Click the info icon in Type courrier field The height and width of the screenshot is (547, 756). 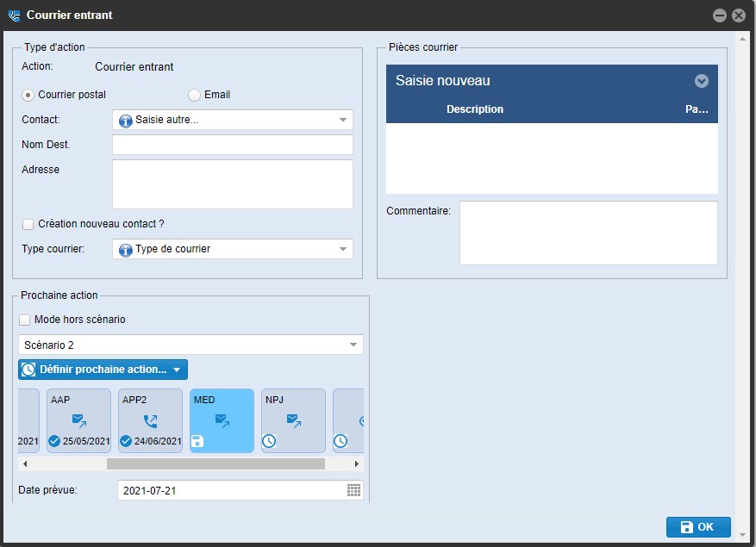point(125,249)
